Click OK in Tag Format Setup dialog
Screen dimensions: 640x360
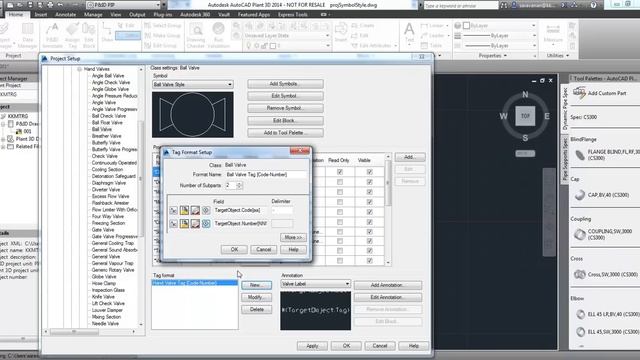click(x=234, y=249)
